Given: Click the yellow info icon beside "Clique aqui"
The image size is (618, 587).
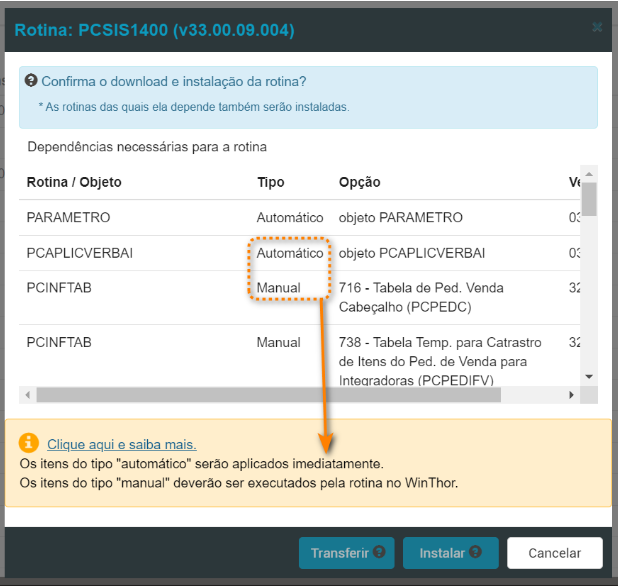Looking at the screenshot, I should click(x=30, y=443).
